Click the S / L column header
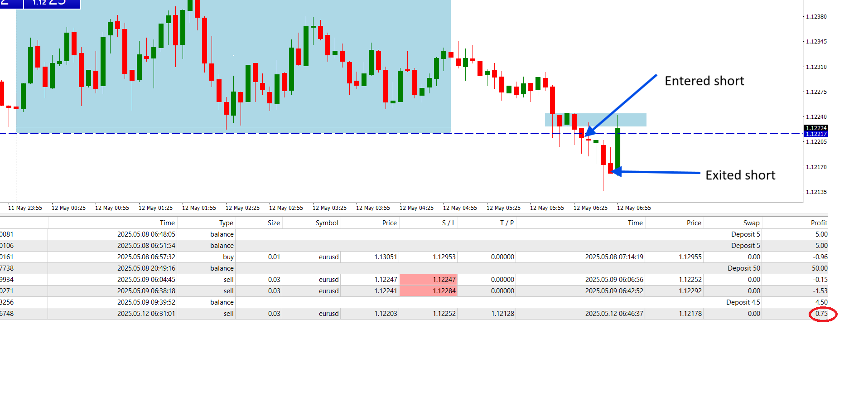The width and height of the screenshot is (868, 417). 448,223
